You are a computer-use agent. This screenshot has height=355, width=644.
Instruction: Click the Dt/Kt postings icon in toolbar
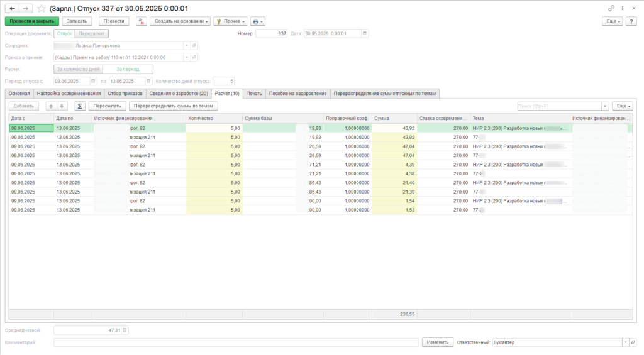pos(141,21)
